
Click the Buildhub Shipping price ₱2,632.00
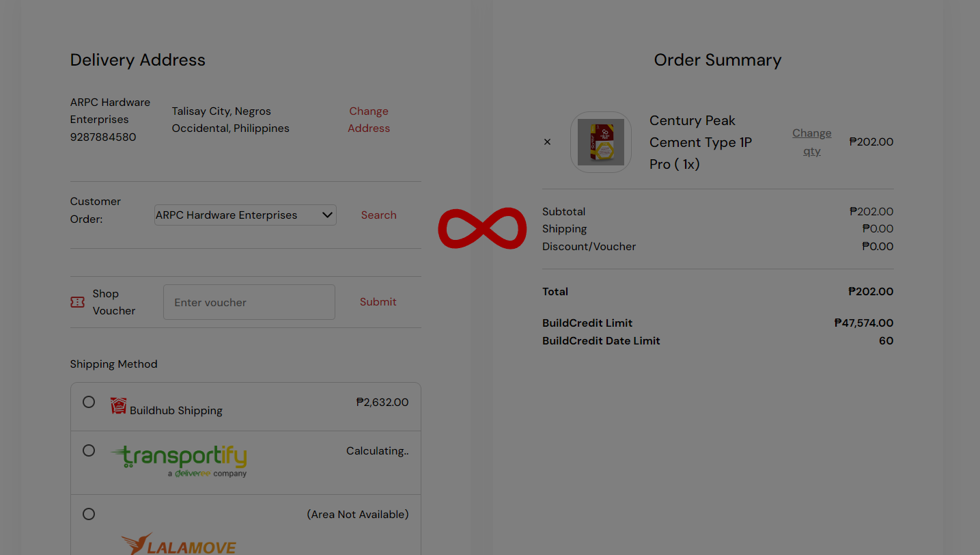point(382,403)
